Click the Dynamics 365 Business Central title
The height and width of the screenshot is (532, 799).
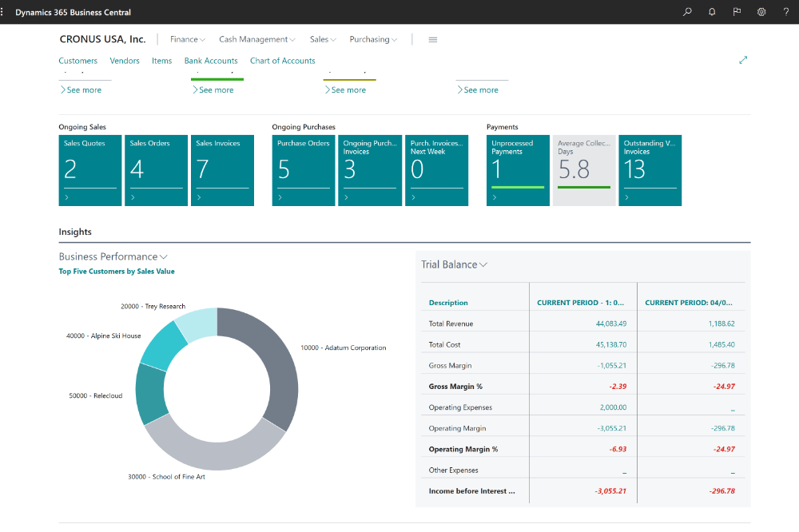tap(73, 12)
